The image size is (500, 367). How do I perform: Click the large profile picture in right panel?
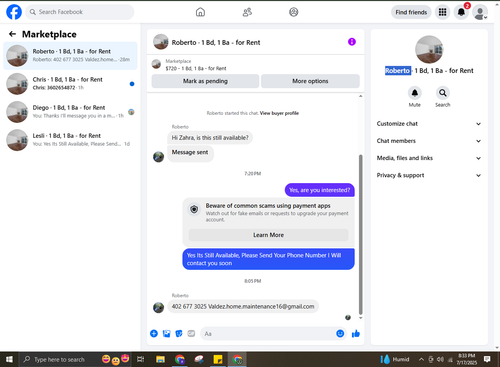[x=429, y=49]
